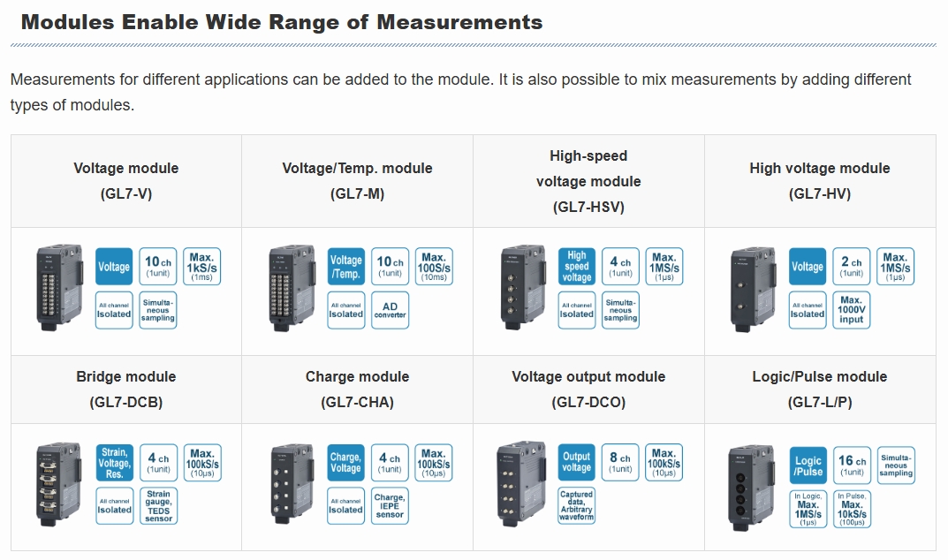Select the High speed voltage blue badge
The image size is (948, 560).
[x=577, y=266]
